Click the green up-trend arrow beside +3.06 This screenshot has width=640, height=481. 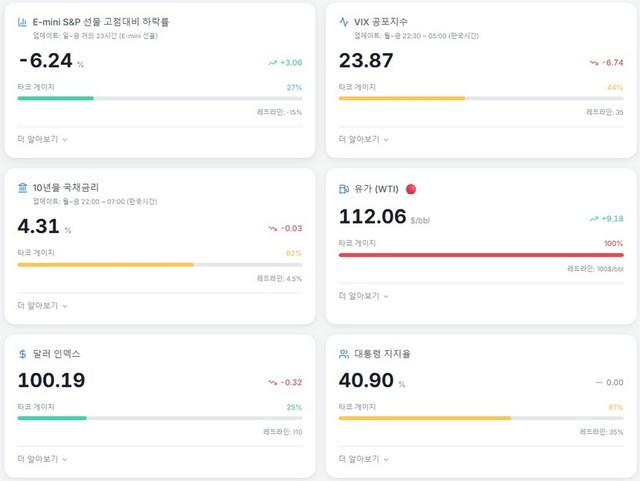[272, 63]
